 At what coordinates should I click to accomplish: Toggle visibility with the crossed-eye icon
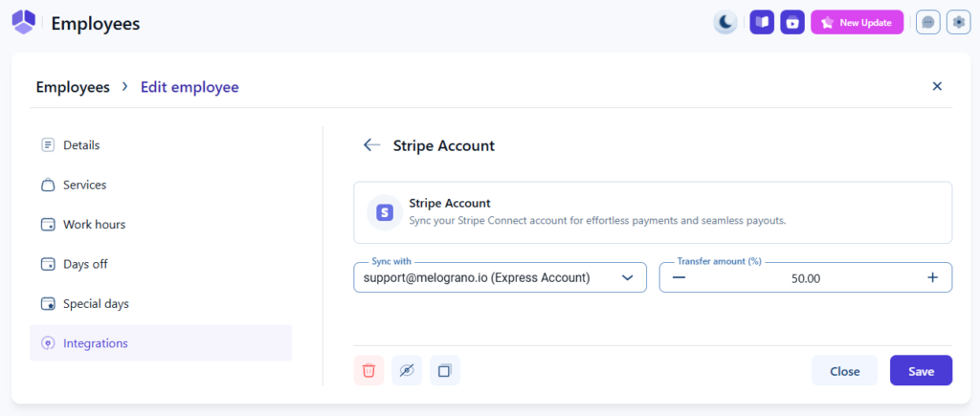pyautogui.click(x=407, y=370)
